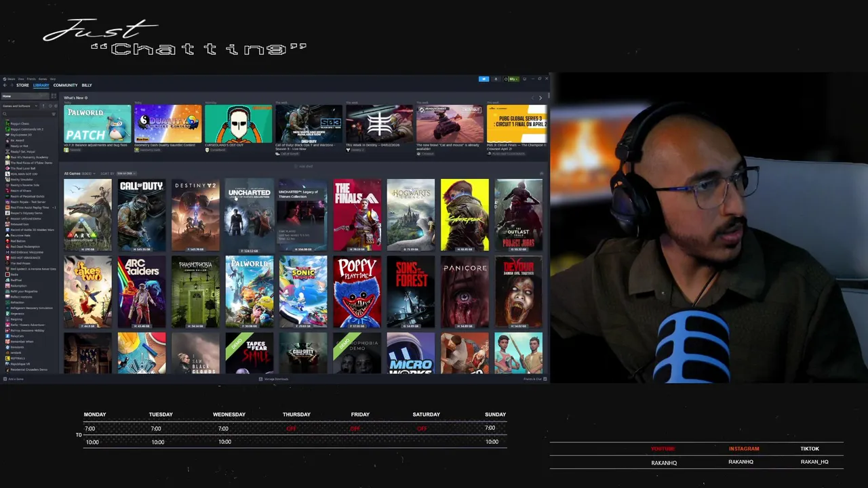
Task: Open the View menu
Action: click(21, 79)
